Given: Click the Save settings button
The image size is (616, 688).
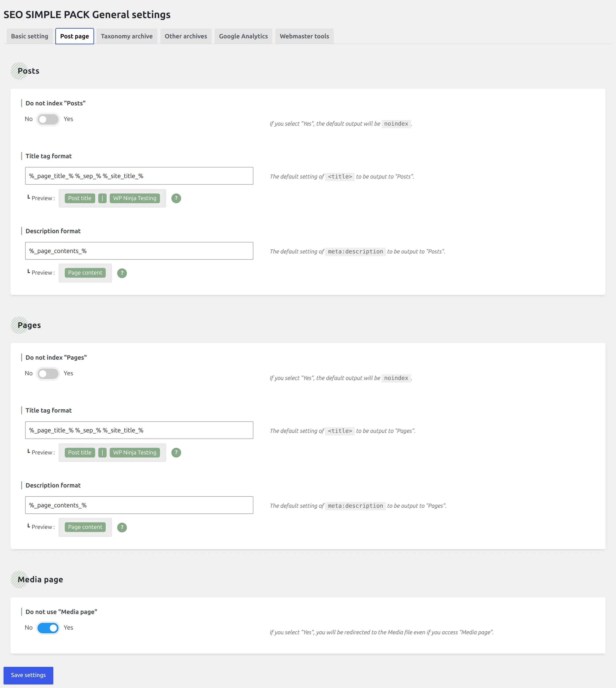Looking at the screenshot, I should coord(28,675).
